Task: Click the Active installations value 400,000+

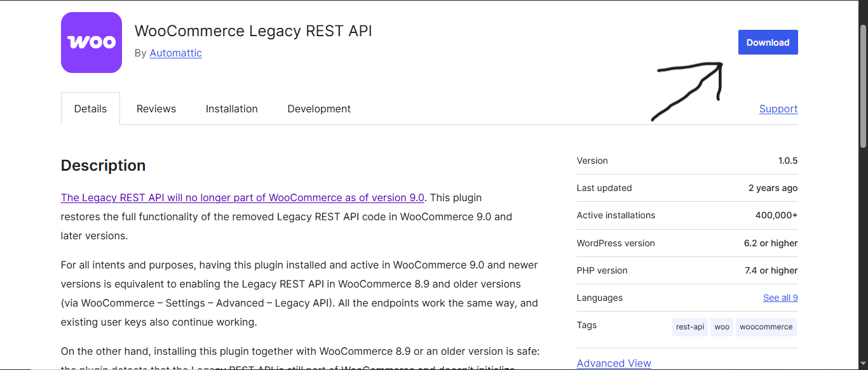Action: point(776,215)
